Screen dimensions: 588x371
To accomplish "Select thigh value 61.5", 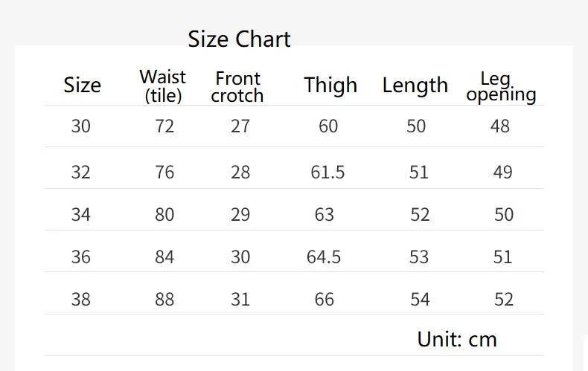I will click(327, 172).
